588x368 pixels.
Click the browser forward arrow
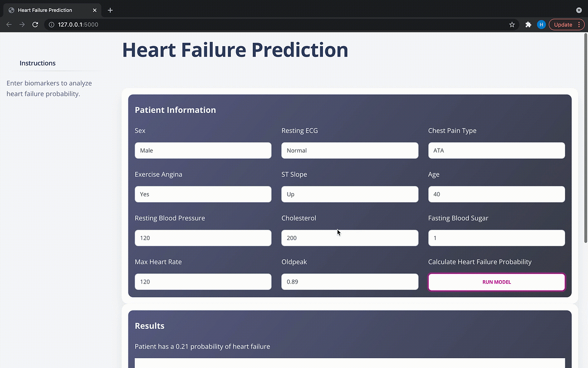(x=22, y=24)
